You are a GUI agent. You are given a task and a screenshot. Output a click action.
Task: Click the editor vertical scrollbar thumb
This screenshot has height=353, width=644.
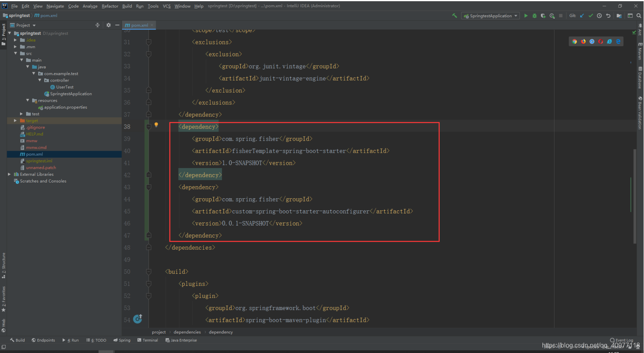pos(635,196)
